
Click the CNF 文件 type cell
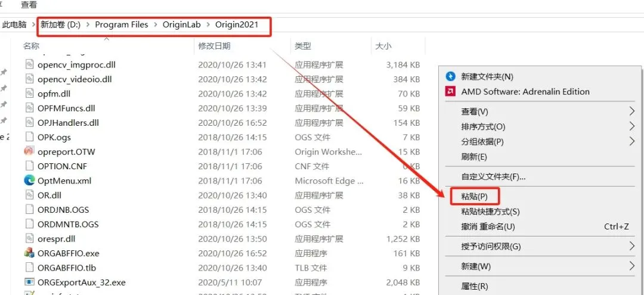311,166
